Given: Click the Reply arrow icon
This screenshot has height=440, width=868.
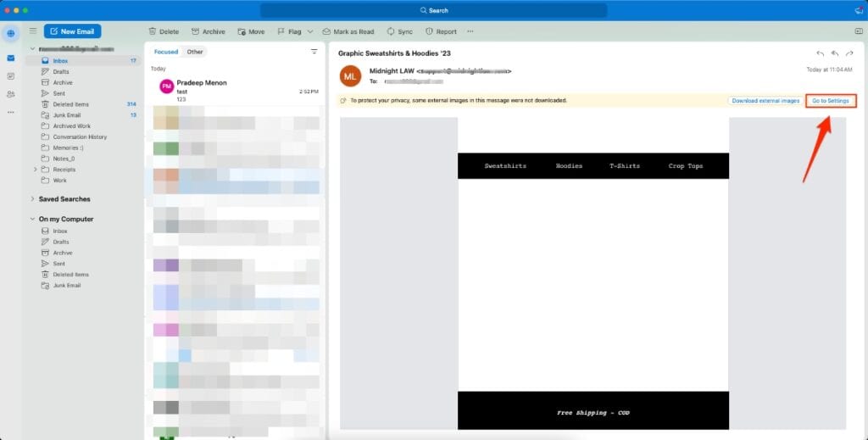Looking at the screenshot, I should [x=820, y=53].
